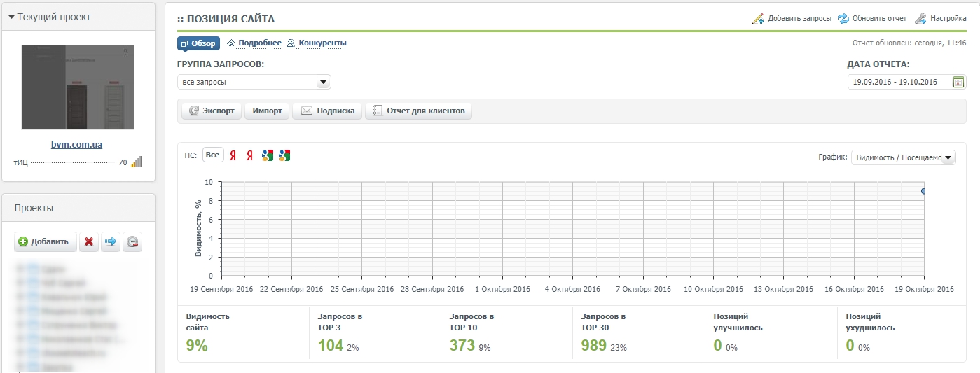This screenshot has width=980, height=373.
Task: Filter by the rightmost Google icon
Action: pyautogui.click(x=284, y=155)
